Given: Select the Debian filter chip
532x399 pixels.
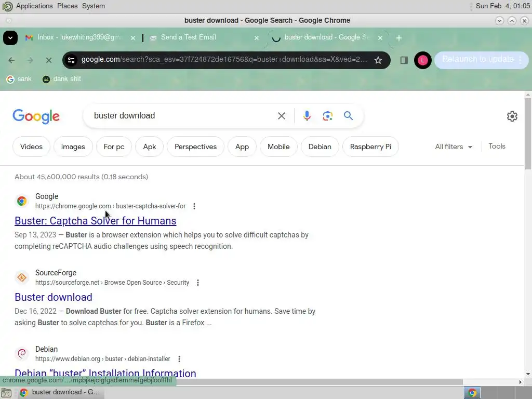Looking at the screenshot, I should click(x=320, y=147).
